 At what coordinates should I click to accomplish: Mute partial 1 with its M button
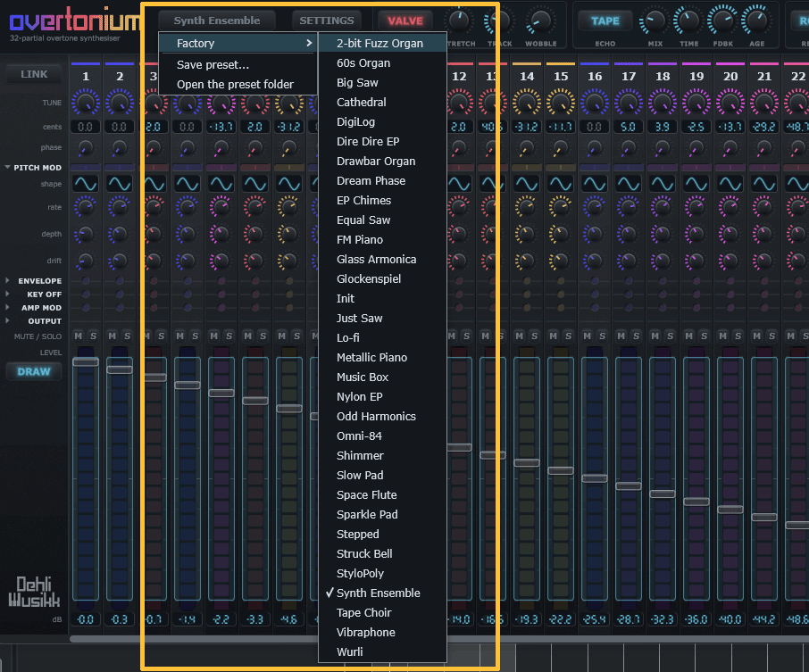pos(78,336)
